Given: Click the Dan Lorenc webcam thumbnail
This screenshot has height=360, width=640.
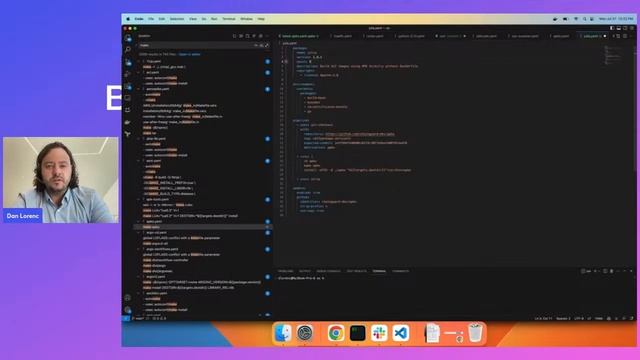Looking at the screenshot, I should 61,180.
